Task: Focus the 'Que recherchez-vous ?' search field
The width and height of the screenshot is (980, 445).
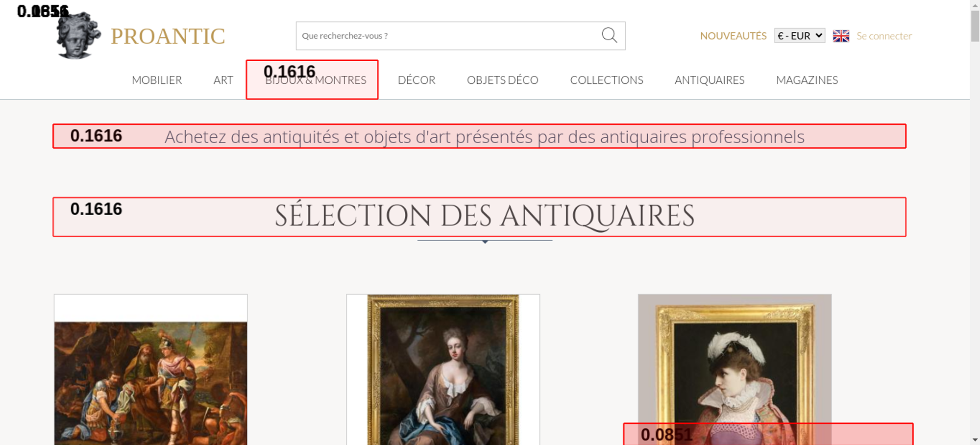Action: [446, 36]
